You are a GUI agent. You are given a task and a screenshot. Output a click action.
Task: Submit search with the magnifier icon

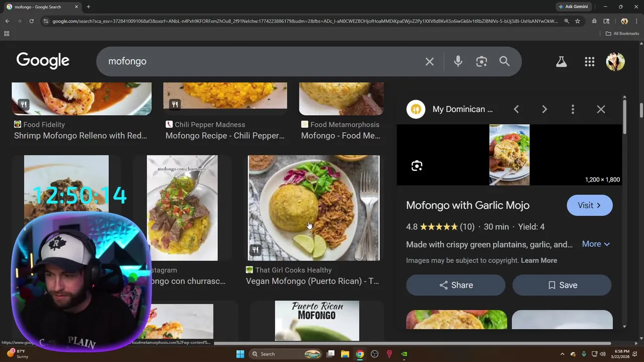coord(505,61)
